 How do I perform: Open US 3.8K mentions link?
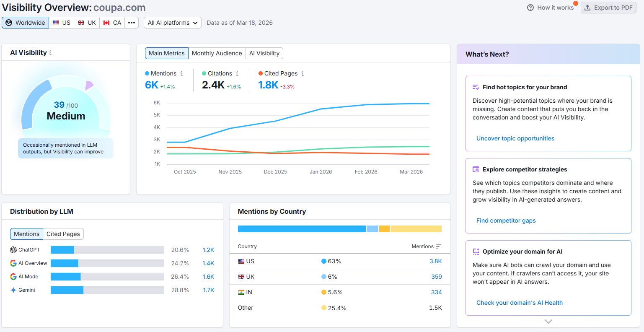436,261
